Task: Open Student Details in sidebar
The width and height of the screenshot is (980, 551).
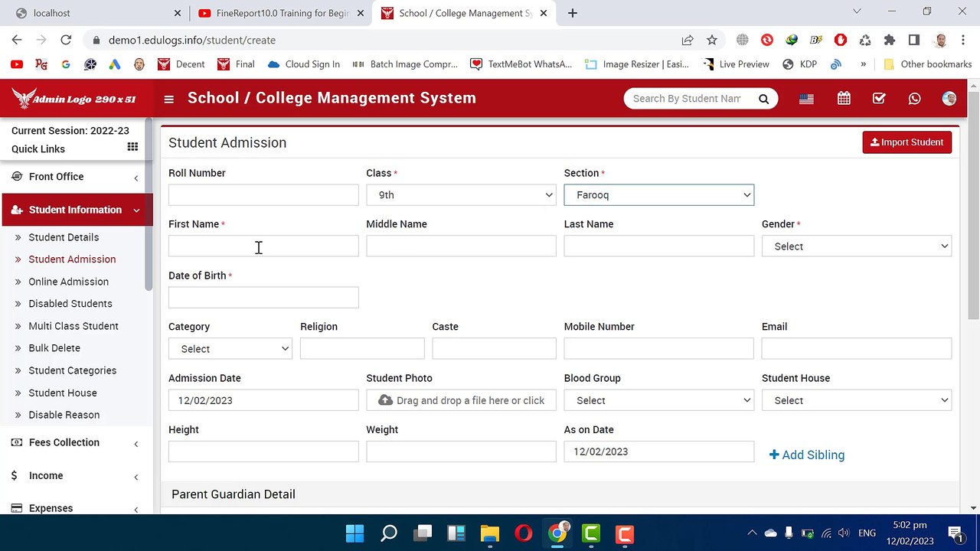Action: (x=64, y=237)
